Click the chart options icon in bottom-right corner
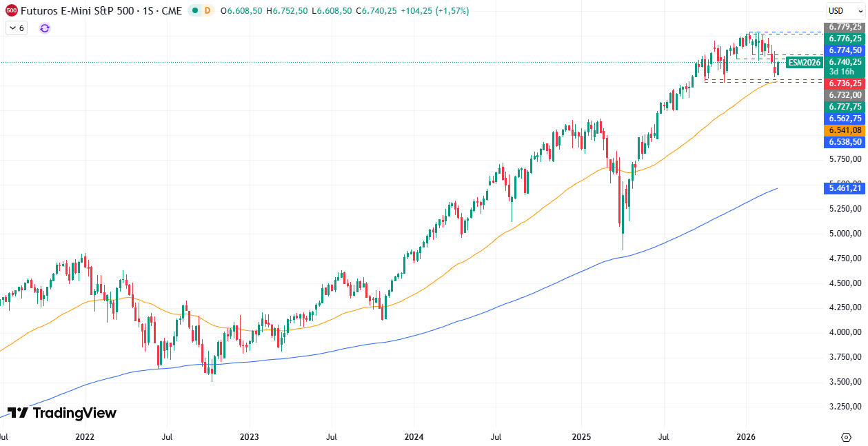Image resolution: width=868 pixels, height=446 pixels. [x=846, y=437]
